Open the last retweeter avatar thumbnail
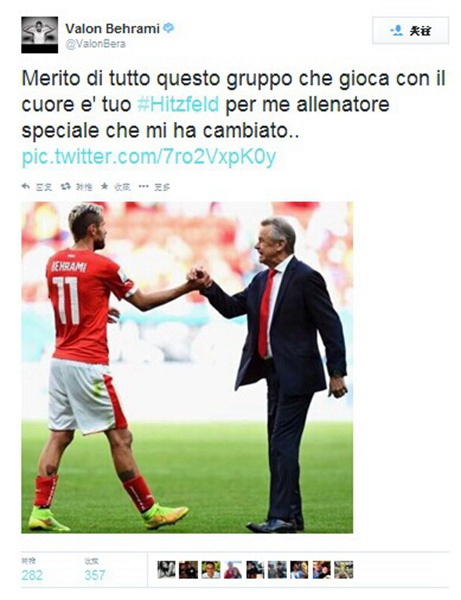461x600 pixels. tap(344, 569)
